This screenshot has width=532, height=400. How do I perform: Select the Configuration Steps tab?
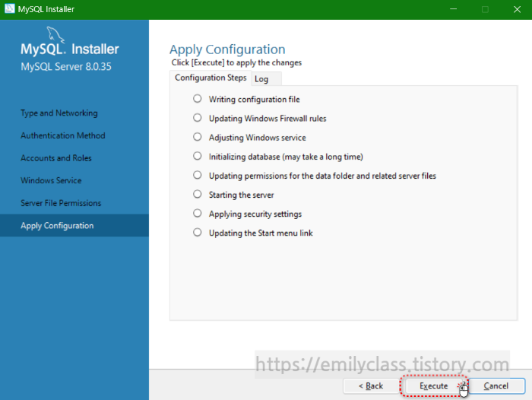tap(211, 78)
